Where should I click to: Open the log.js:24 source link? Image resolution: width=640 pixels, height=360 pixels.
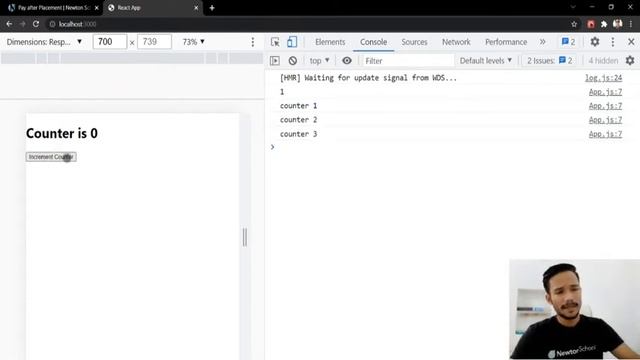point(603,78)
